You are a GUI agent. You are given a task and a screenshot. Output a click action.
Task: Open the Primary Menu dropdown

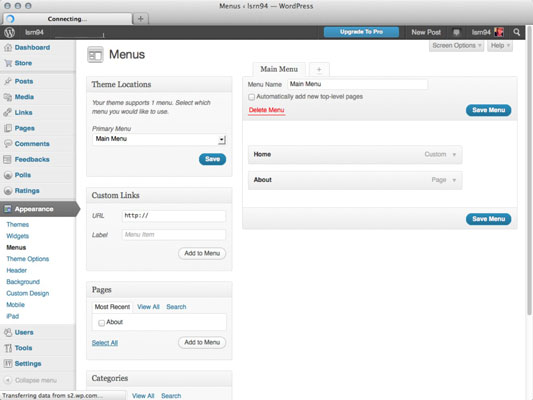pyautogui.click(x=159, y=139)
